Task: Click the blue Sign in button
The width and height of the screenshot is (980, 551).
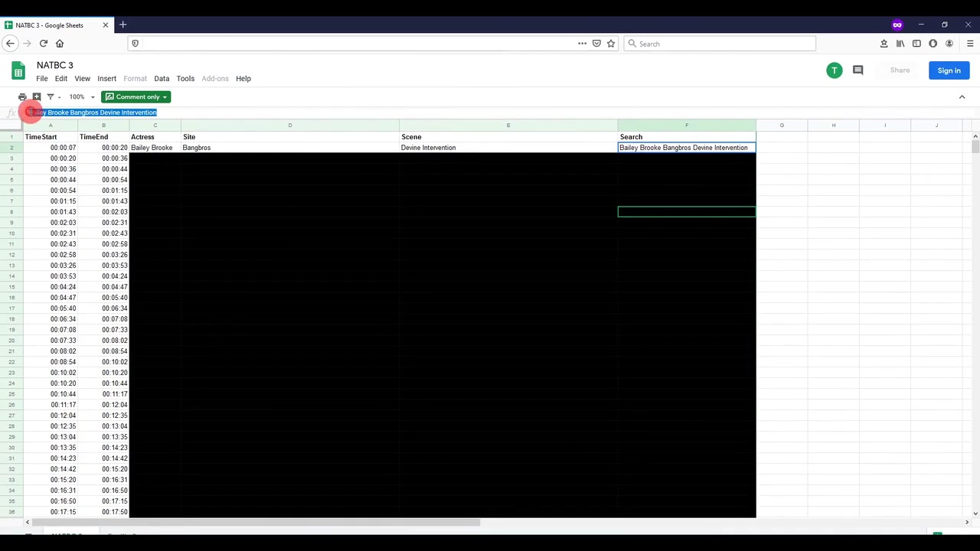Action: (x=949, y=70)
